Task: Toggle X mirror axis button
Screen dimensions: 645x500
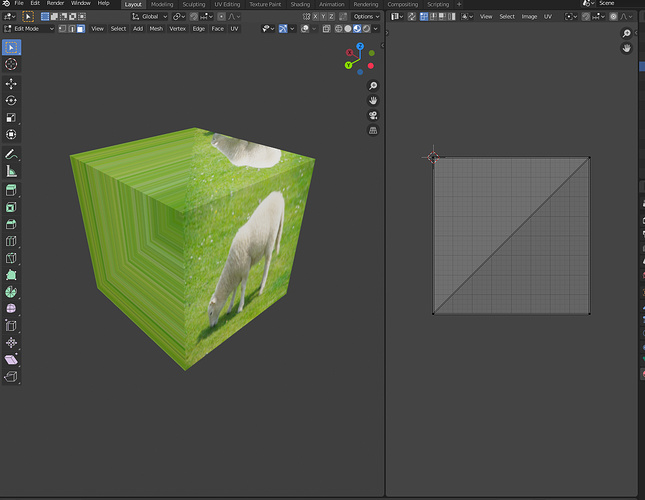Action: click(315, 16)
